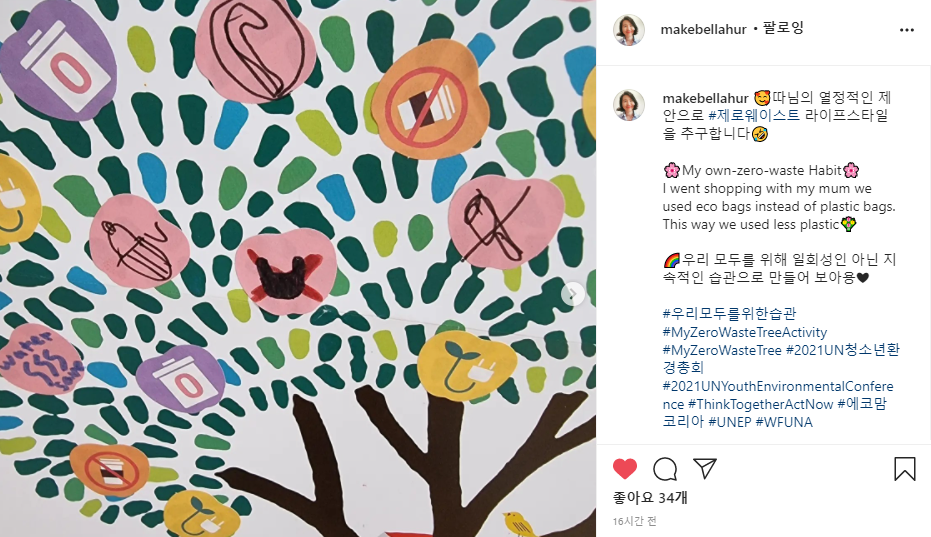This screenshot has height=537, width=931.
Task: Share the post via paper plane icon
Action: (x=705, y=469)
